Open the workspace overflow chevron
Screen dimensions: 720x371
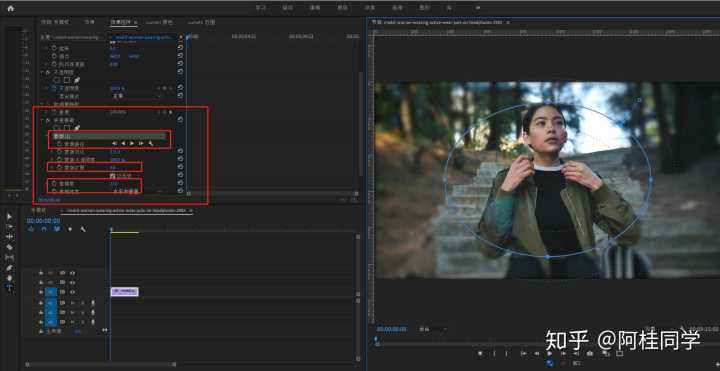(478, 8)
